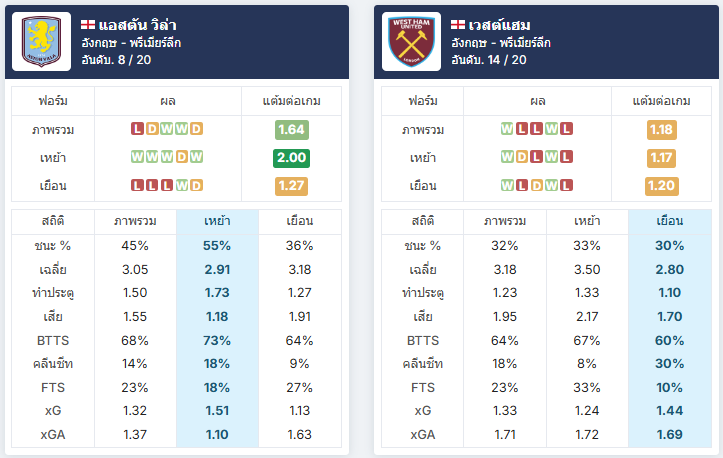The width and height of the screenshot is (723, 458).
Task: Click first W badge in West Ham ภาพรวม row
Action: (x=507, y=129)
